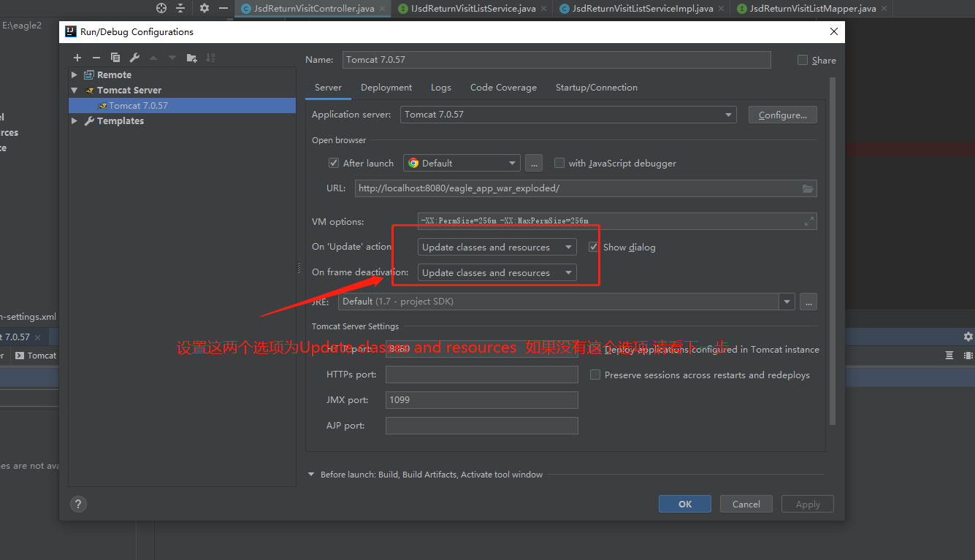Screen dimensions: 975x560
Task: Add a new run configuration
Action: pos(77,57)
